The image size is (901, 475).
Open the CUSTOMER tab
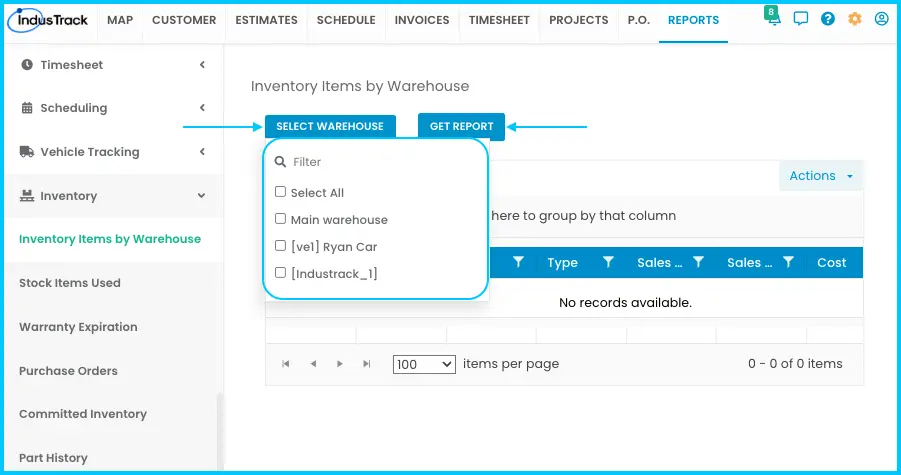pyautogui.click(x=184, y=20)
